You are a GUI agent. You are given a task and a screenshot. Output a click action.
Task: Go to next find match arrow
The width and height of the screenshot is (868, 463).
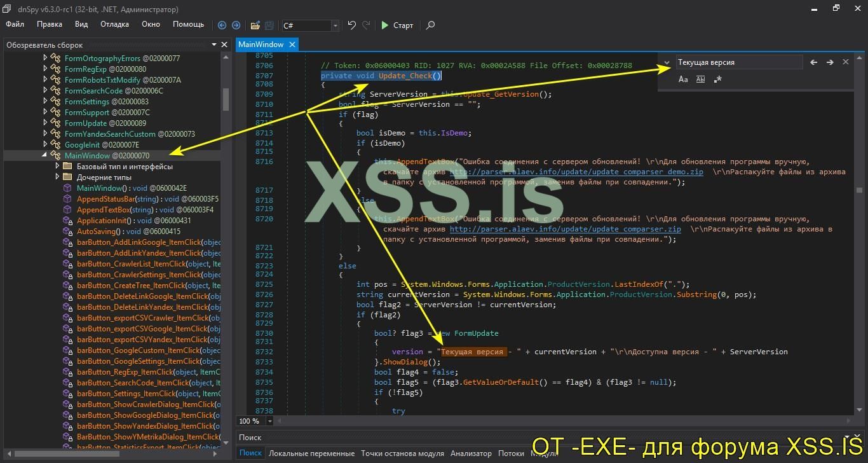click(829, 62)
